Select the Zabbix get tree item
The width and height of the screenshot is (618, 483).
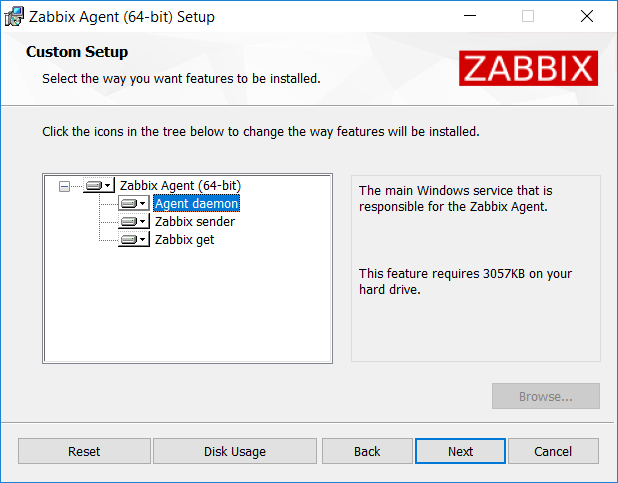coord(184,240)
